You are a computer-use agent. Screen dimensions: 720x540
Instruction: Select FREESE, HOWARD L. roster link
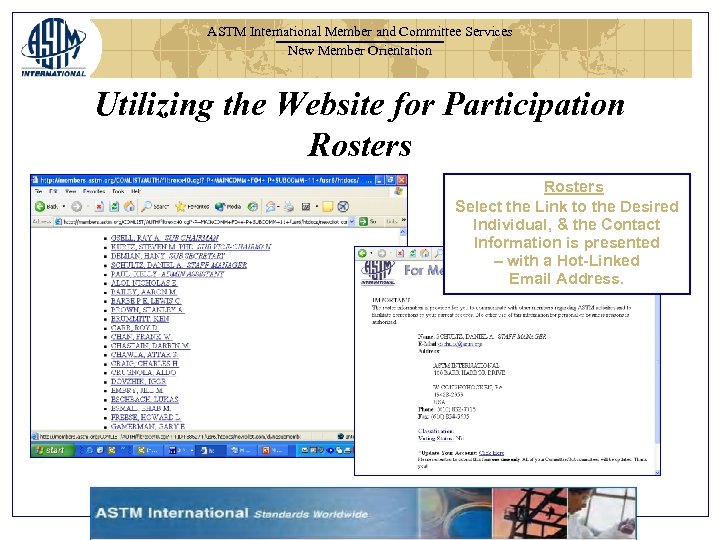(x=146, y=417)
